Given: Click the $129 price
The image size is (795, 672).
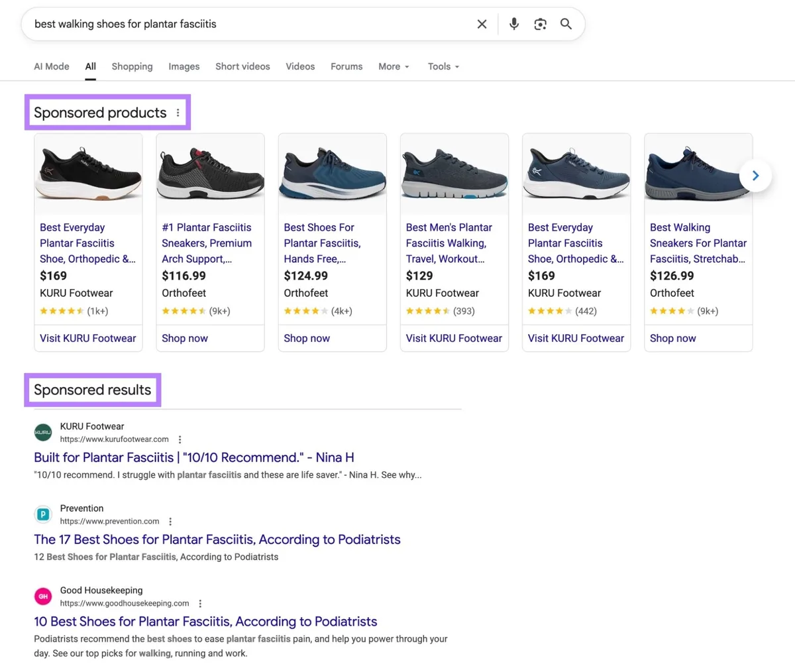Looking at the screenshot, I should [419, 276].
